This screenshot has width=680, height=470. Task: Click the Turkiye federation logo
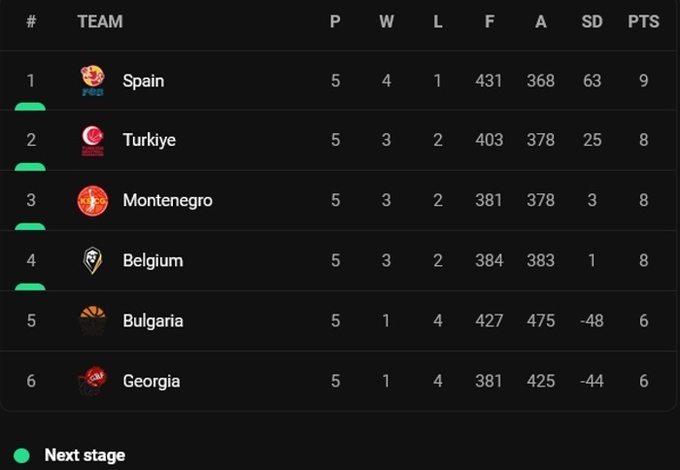click(x=93, y=141)
